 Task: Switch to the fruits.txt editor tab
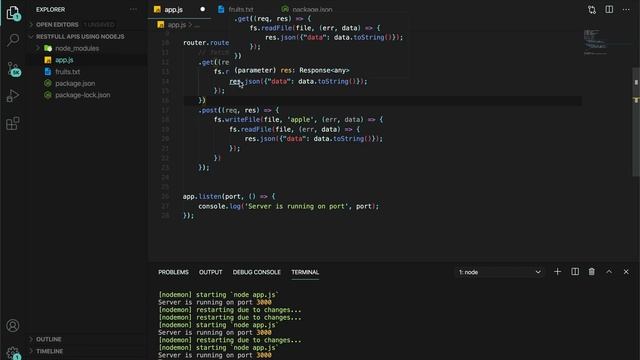tap(241, 9)
